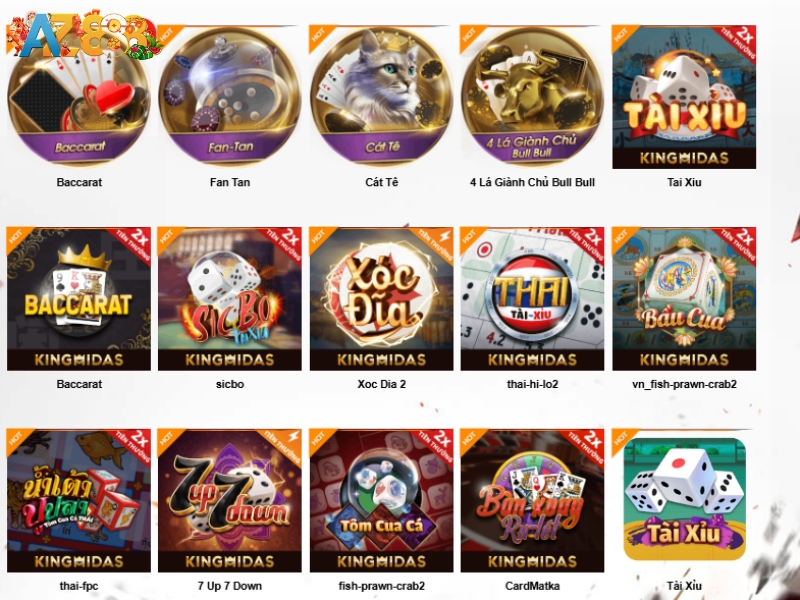Click the 'vn_fish-prawn-crab2' caption
800x600 pixels.
pos(684,384)
